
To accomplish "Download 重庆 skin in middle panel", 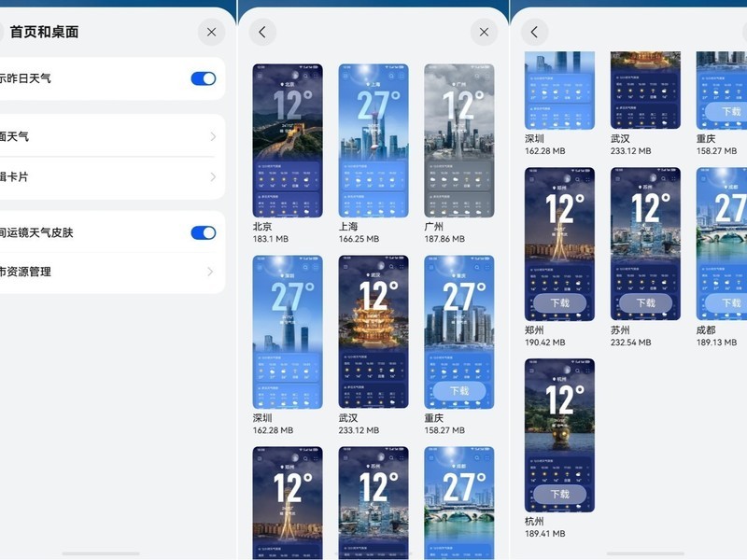I will [x=459, y=391].
